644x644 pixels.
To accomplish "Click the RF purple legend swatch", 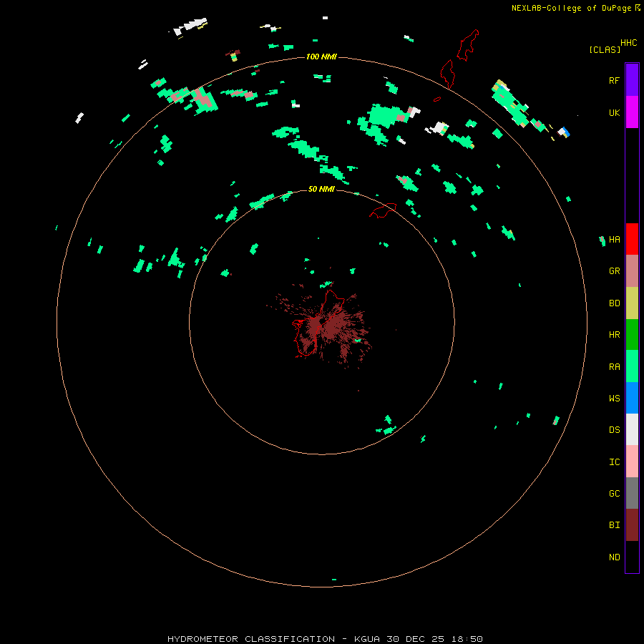I will 632,80.
